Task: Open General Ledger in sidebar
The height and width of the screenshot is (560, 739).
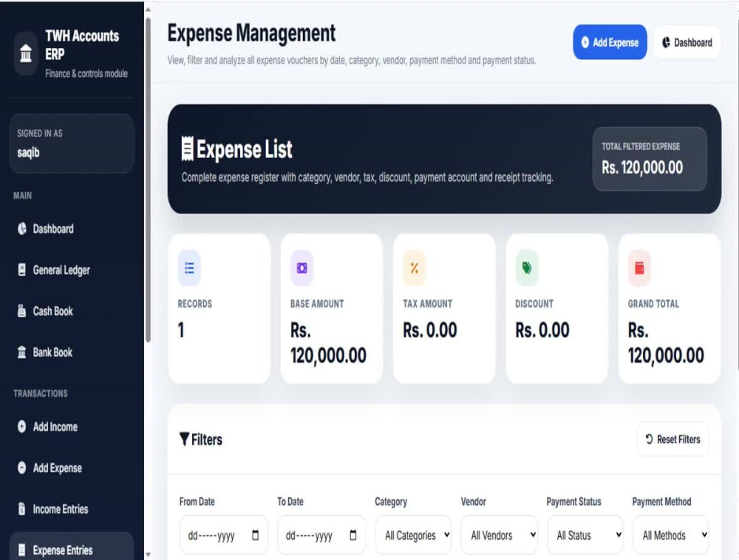Action: [72, 270]
